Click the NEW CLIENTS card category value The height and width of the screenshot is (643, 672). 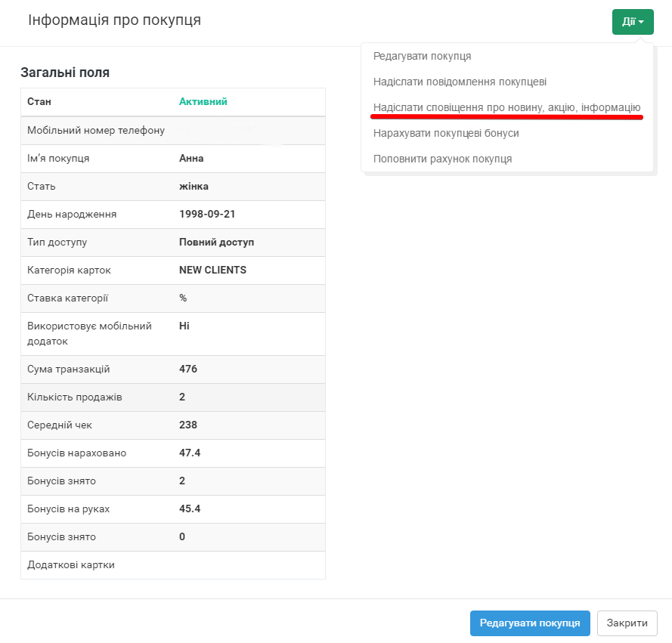212,270
